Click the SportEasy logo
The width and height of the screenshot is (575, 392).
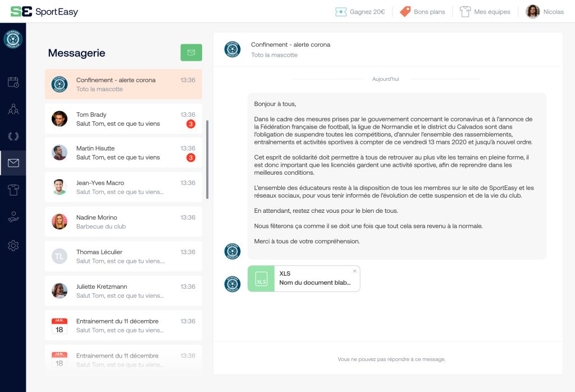click(44, 12)
